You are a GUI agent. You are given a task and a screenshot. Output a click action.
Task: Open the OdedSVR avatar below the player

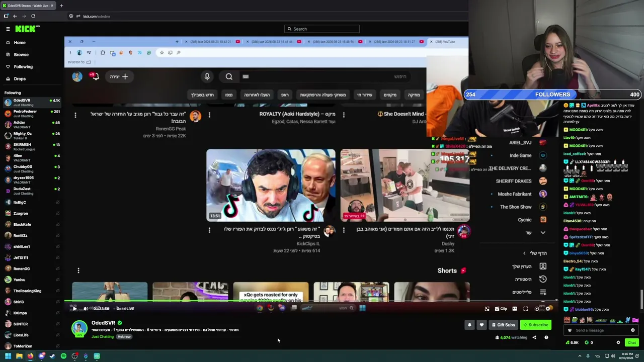point(79,328)
